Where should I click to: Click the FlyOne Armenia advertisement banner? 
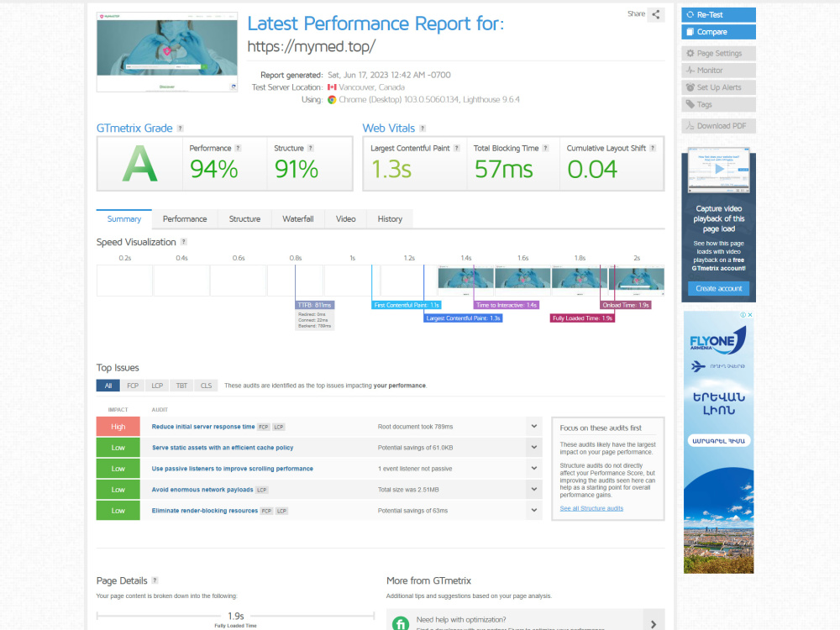coord(718,443)
